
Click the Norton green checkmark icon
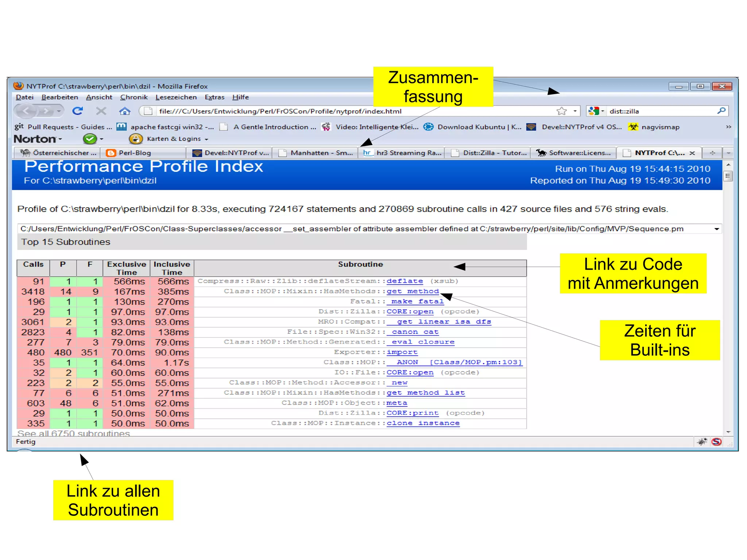[x=89, y=139]
